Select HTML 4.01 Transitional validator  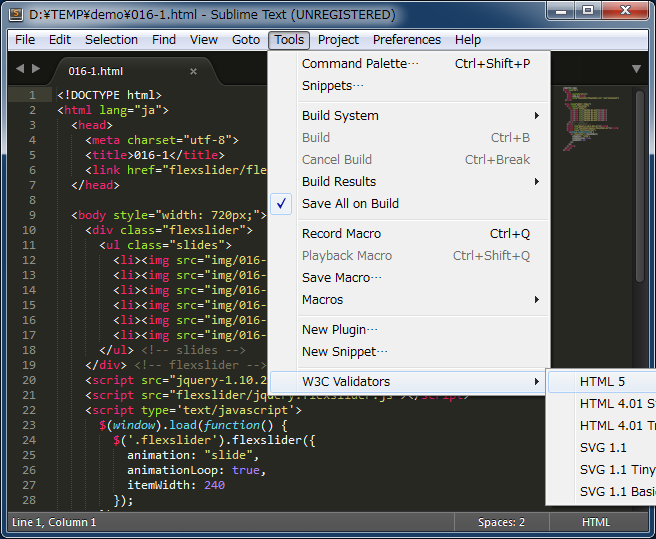point(602,426)
